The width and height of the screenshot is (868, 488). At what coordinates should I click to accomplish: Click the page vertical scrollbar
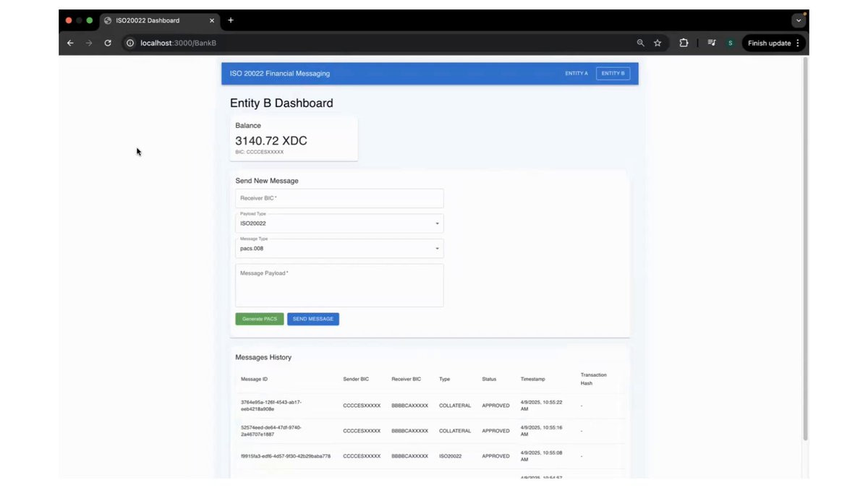[805, 249]
